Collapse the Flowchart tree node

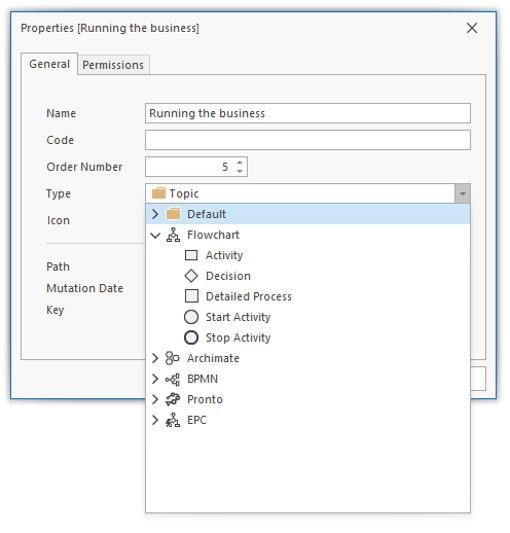(155, 236)
